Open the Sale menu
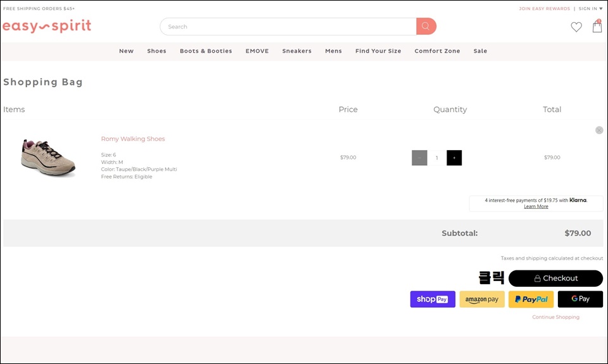This screenshot has width=608, height=364. 480,51
